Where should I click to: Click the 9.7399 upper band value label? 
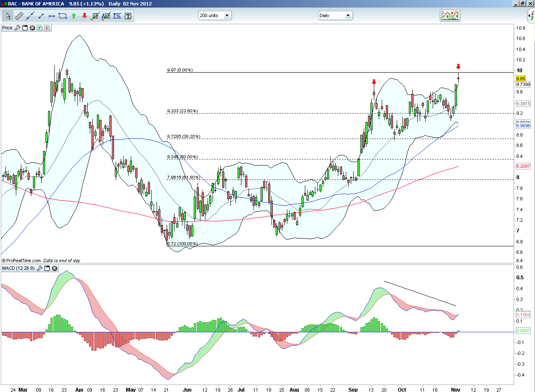523,84
